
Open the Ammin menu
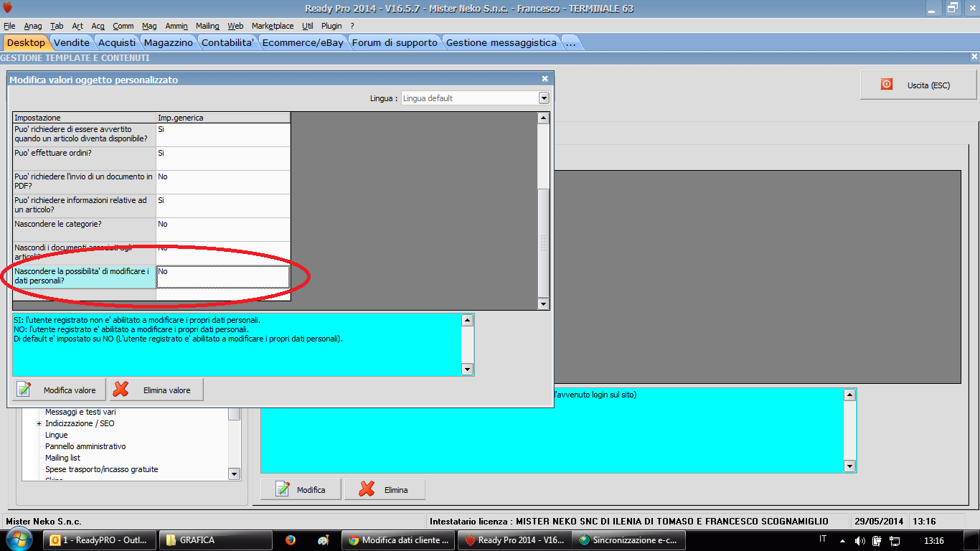[176, 26]
